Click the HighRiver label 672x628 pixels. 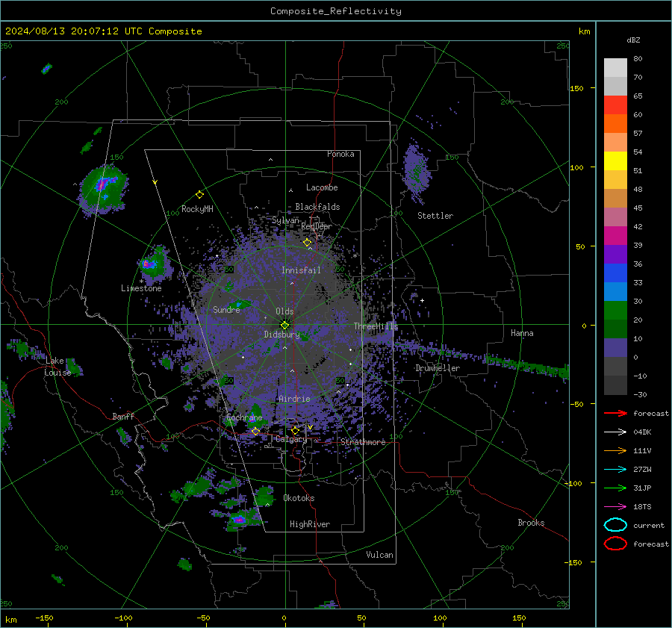pyautogui.click(x=310, y=524)
